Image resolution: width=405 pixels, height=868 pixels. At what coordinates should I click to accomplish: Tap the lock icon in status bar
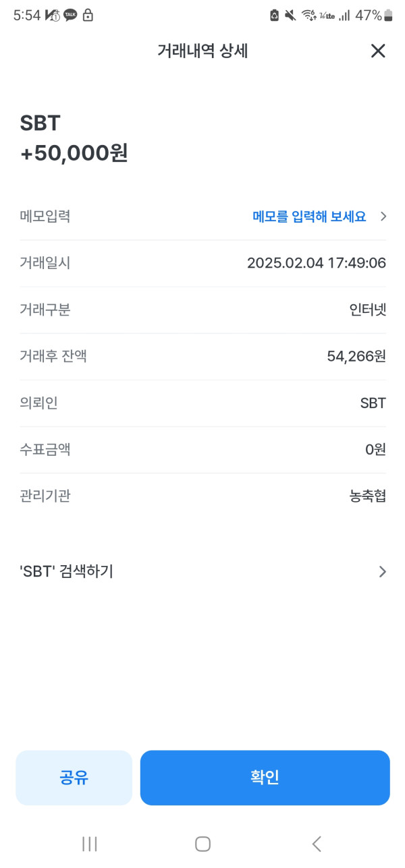click(88, 16)
